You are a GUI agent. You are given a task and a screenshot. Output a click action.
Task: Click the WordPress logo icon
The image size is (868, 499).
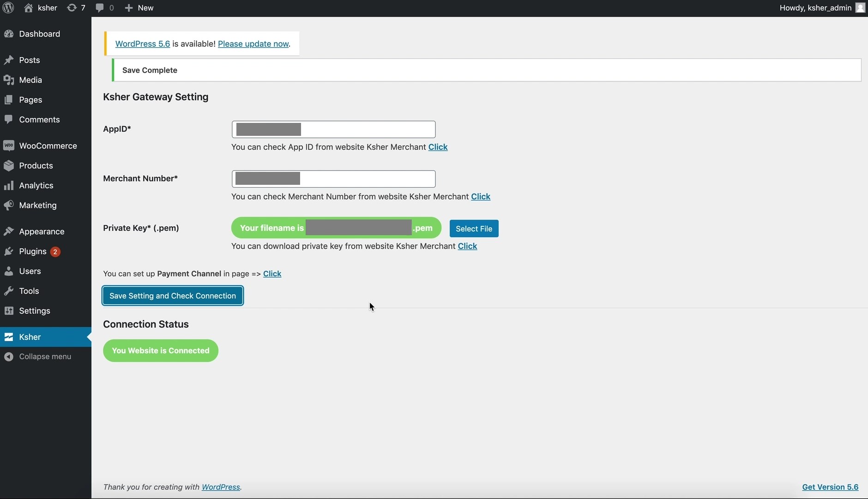[8, 8]
